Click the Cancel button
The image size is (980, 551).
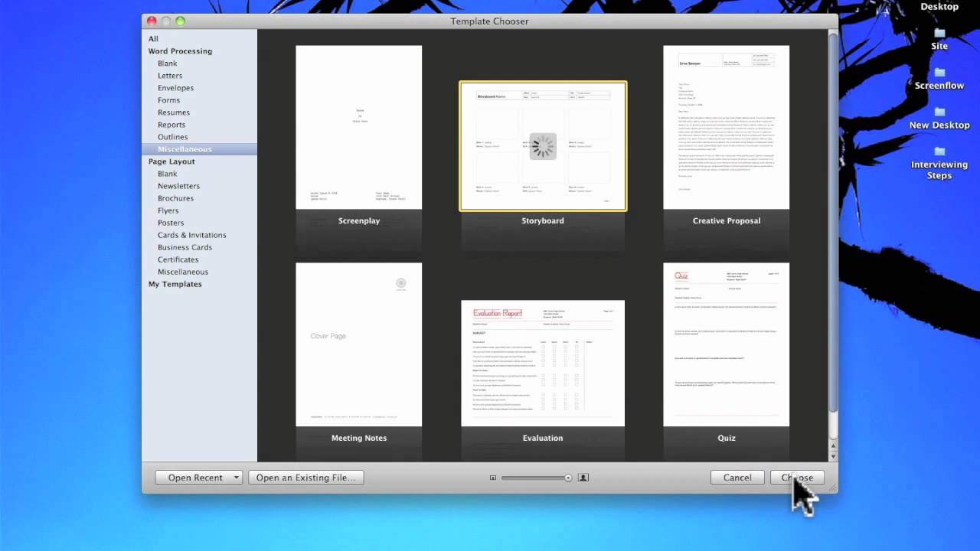point(737,478)
